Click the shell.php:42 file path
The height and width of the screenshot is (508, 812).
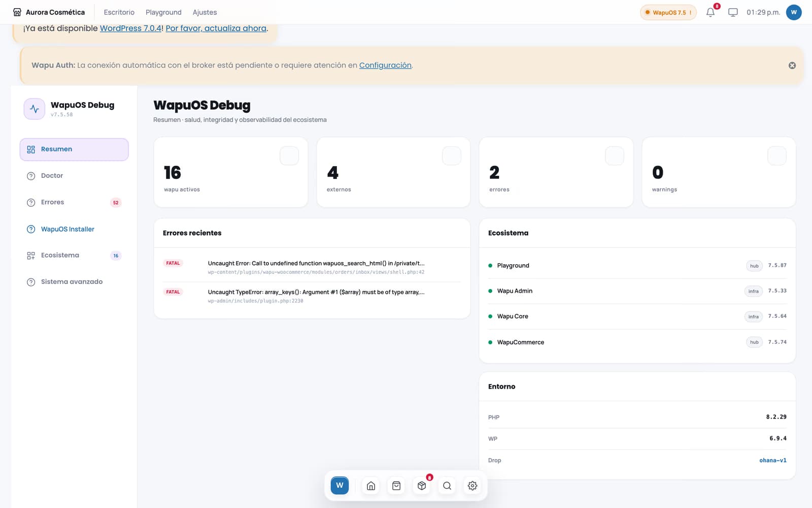316,272
